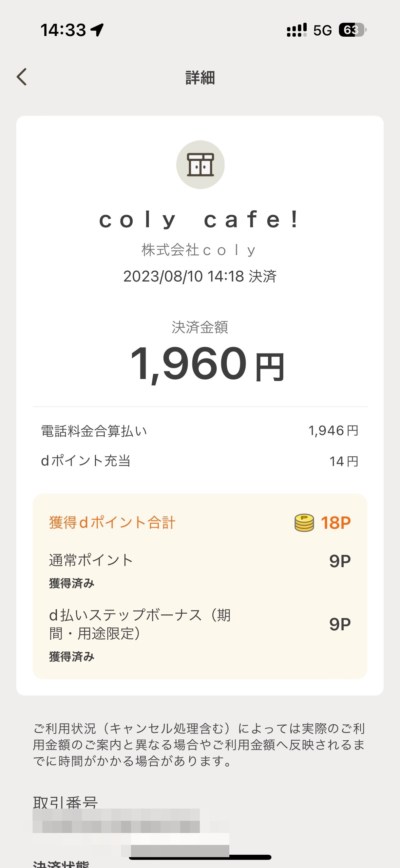Image resolution: width=400 pixels, height=868 pixels.
Task: Tap the cellular signal bars icon
Action: coord(297,30)
